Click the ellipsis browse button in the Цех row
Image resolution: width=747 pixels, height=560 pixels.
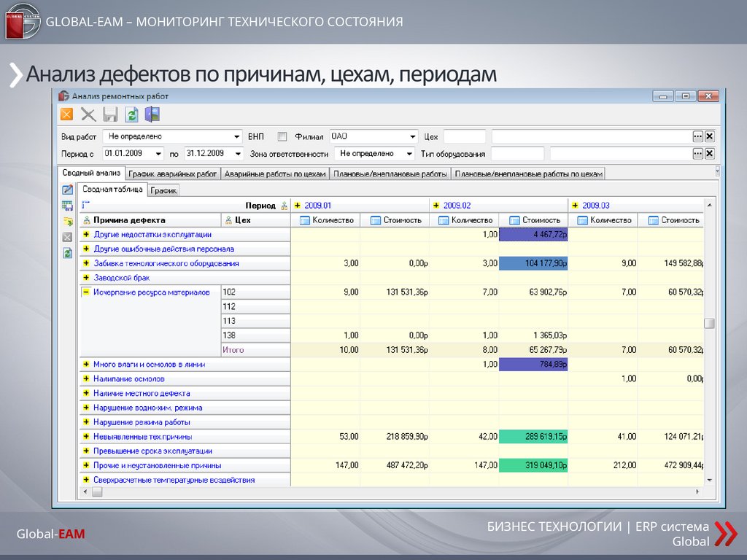pyautogui.click(x=697, y=136)
